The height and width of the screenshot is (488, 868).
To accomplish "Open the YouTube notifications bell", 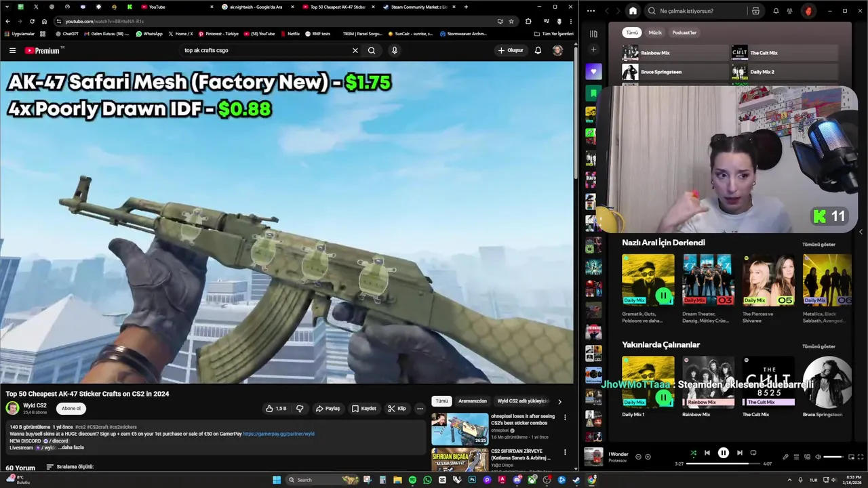I will coord(538,50).
